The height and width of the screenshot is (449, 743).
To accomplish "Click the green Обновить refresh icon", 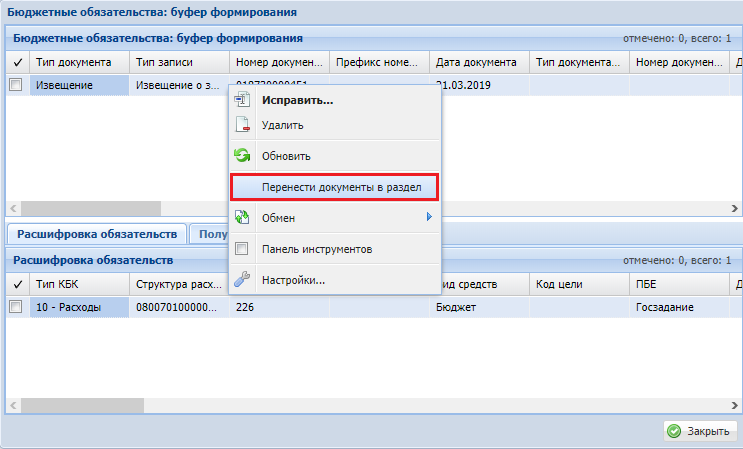I will [241, 156].
